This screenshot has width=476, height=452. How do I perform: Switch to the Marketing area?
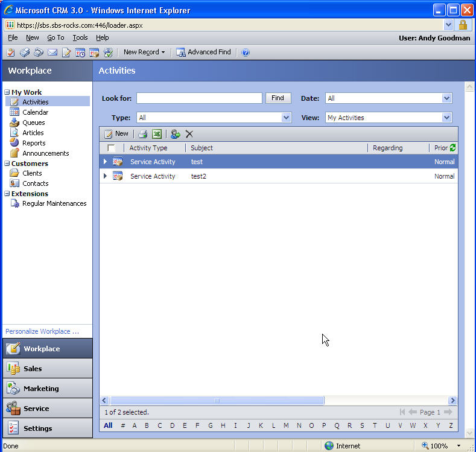pos(48,389)
